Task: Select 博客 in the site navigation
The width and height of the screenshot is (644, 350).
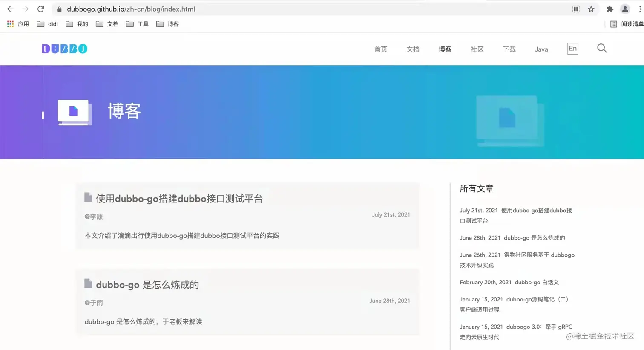Action: point(445,49)
